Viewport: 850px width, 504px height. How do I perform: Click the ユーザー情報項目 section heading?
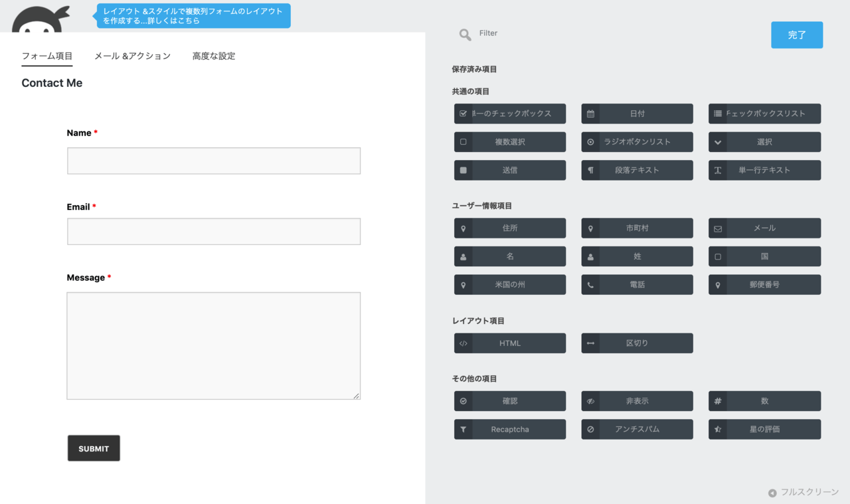[x=482, y=206]
